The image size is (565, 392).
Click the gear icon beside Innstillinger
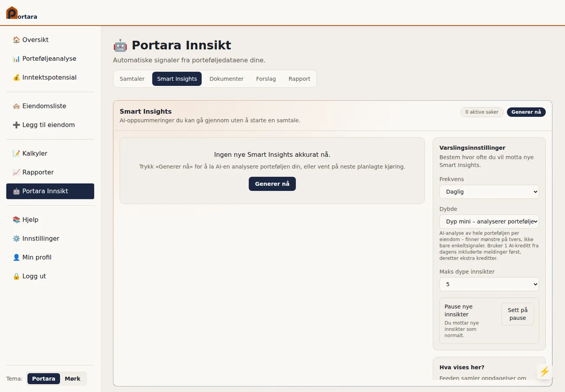pos(17,238)
